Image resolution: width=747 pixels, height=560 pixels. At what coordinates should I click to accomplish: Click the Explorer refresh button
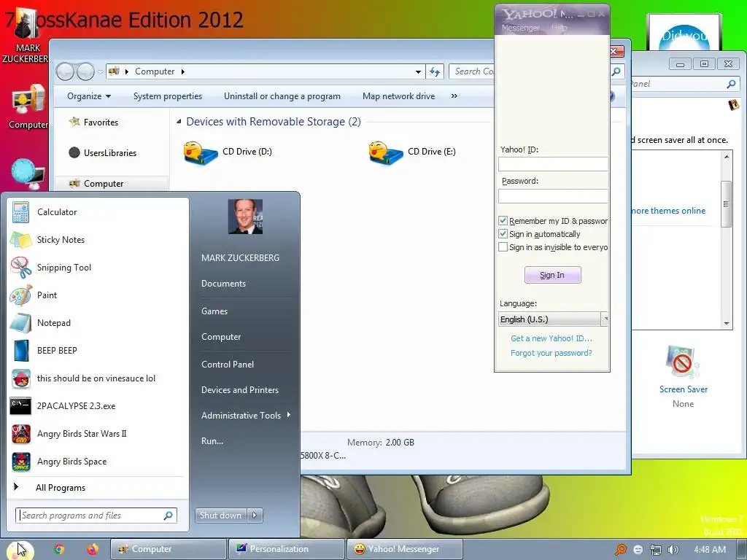(435, 72)
